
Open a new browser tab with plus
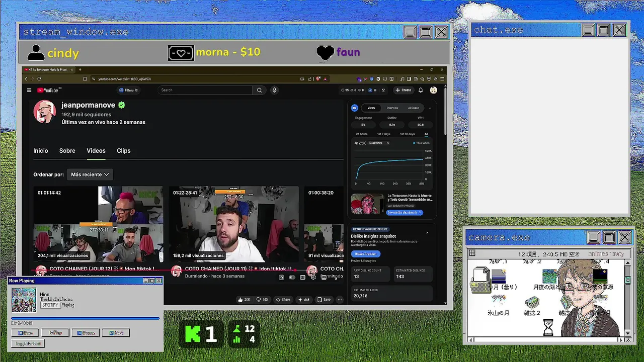(80, 69)
